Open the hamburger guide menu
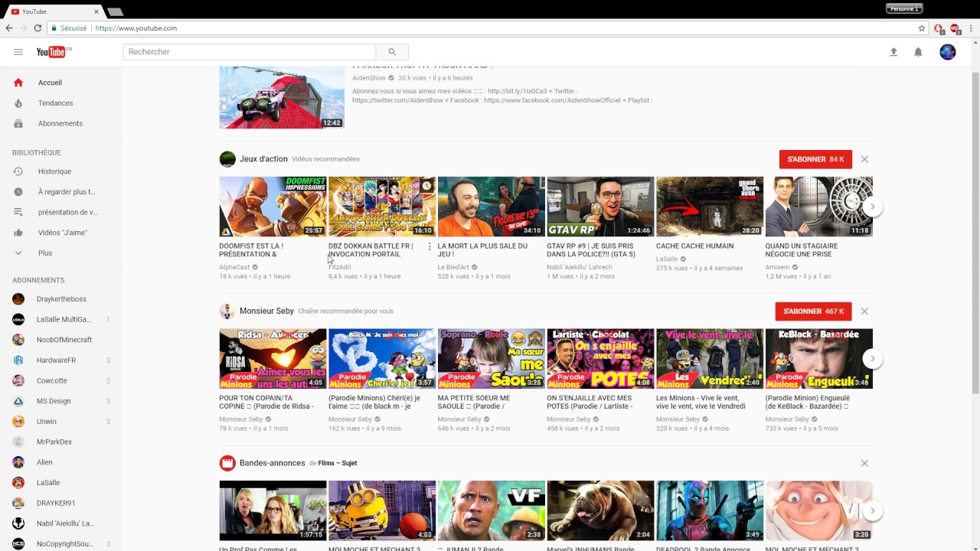This screenshot has width=980, height=551. click(x=18, y=52)
